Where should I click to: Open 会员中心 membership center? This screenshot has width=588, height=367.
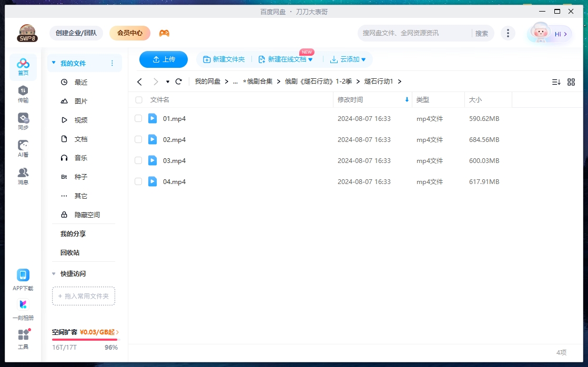point(129,33)
